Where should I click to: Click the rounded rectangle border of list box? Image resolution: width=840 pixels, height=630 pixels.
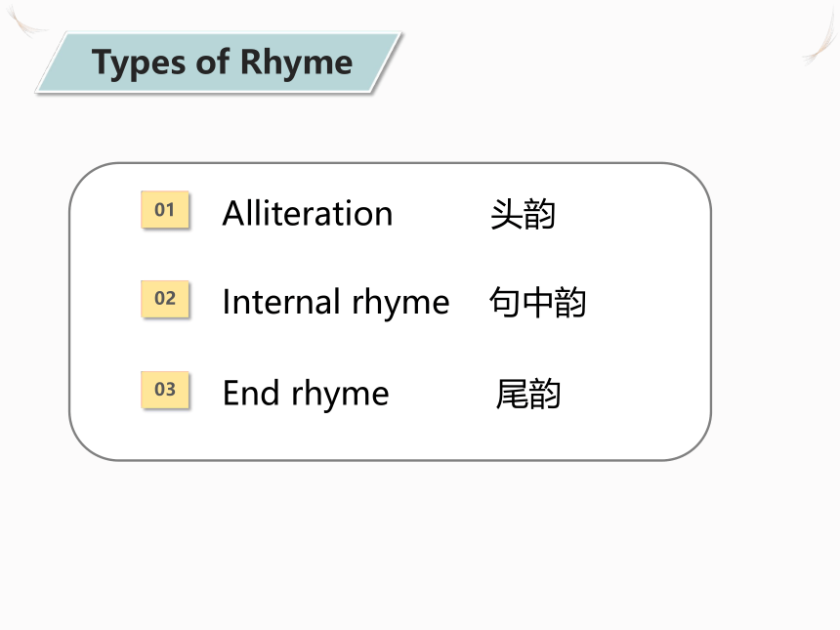point(390,163)
